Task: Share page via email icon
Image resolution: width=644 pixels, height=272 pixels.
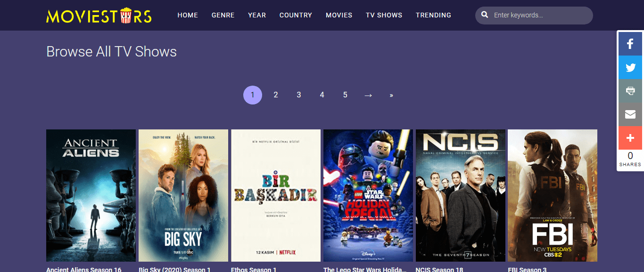Action: tap(630, 114)
